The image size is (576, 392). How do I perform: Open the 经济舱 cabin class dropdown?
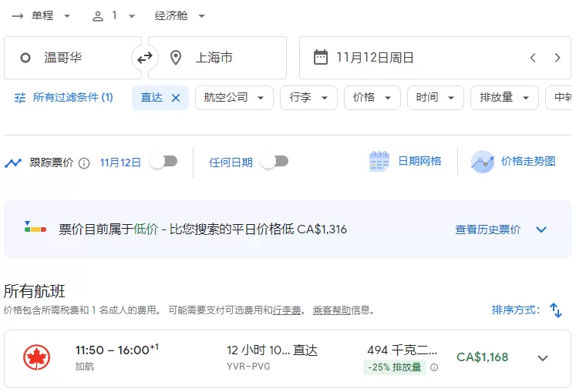(x=180, y=15)
